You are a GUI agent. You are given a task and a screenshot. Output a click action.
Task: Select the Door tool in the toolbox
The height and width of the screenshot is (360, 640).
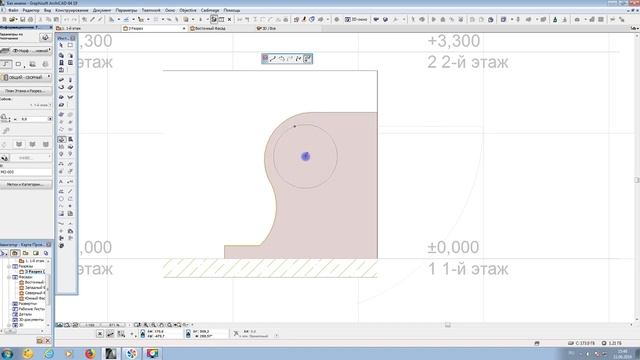61,63
